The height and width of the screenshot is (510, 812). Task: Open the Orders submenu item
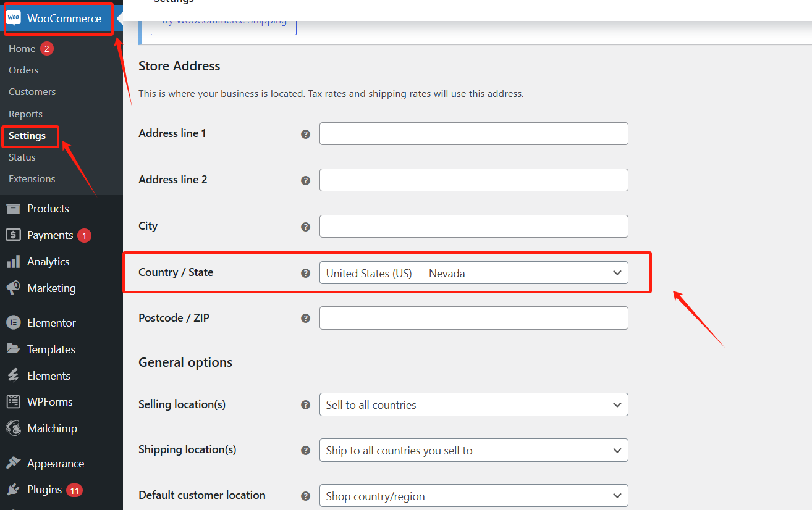click(x=23, y=70)
